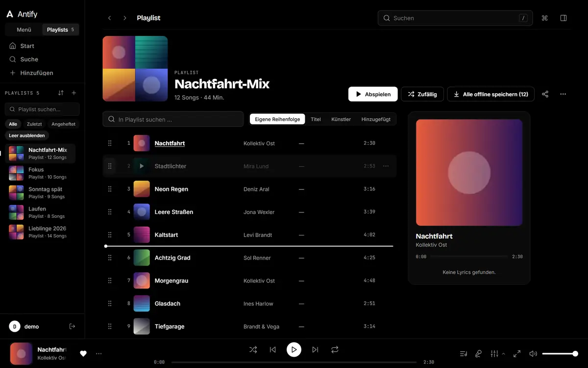Viewport: 588px width, 368px height.
Task: Grab drag handle of Nachtfahrt row
Action: coord(110,143)
